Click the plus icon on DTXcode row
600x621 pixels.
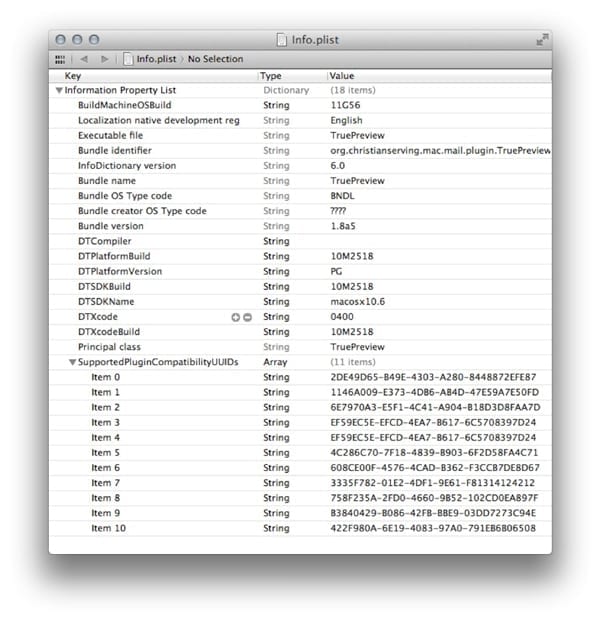click(x=236, y=316)
